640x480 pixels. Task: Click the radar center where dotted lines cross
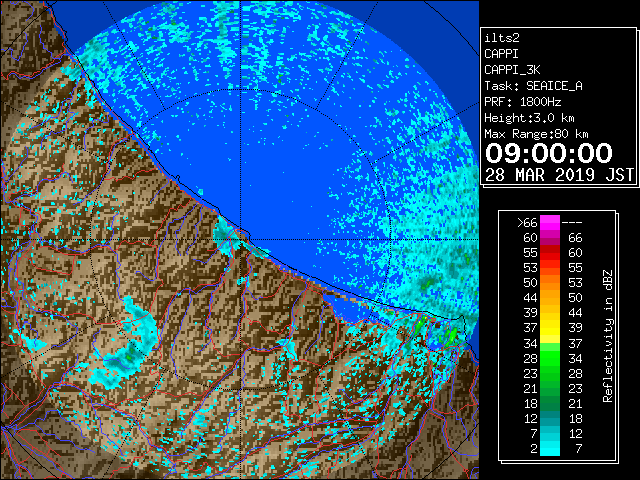(x=240, y=239)
